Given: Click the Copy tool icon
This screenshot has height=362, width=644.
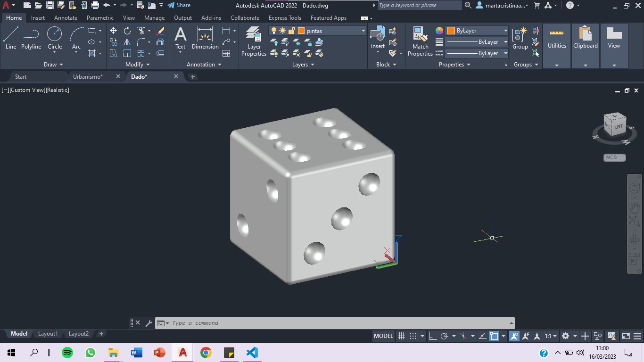Looking at the screenshot, I should pos(113,42).
